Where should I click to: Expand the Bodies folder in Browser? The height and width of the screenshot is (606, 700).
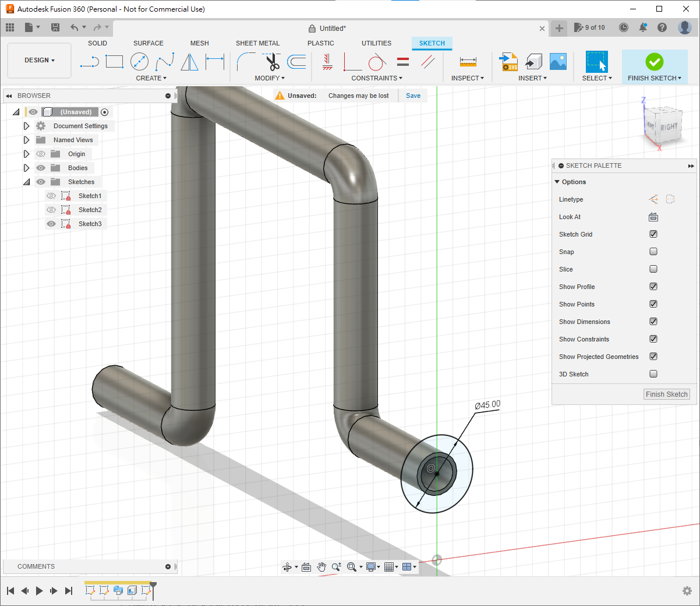26,168
